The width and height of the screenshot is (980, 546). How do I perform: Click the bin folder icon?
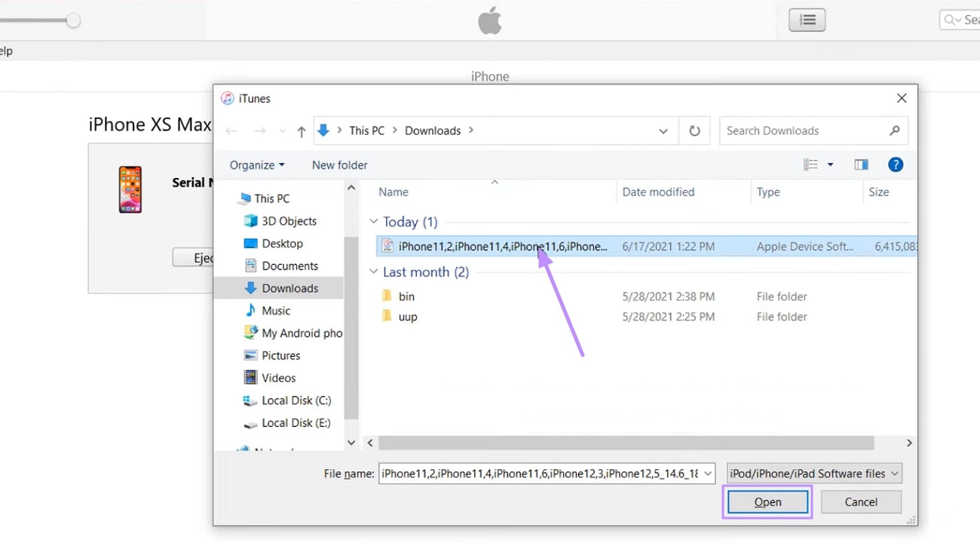[387, 296]
